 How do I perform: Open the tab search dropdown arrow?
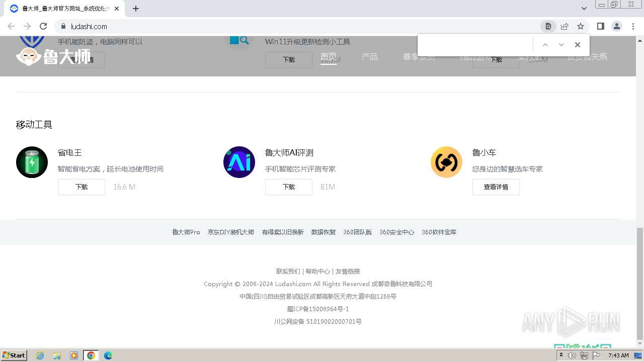tap(584, 9)
